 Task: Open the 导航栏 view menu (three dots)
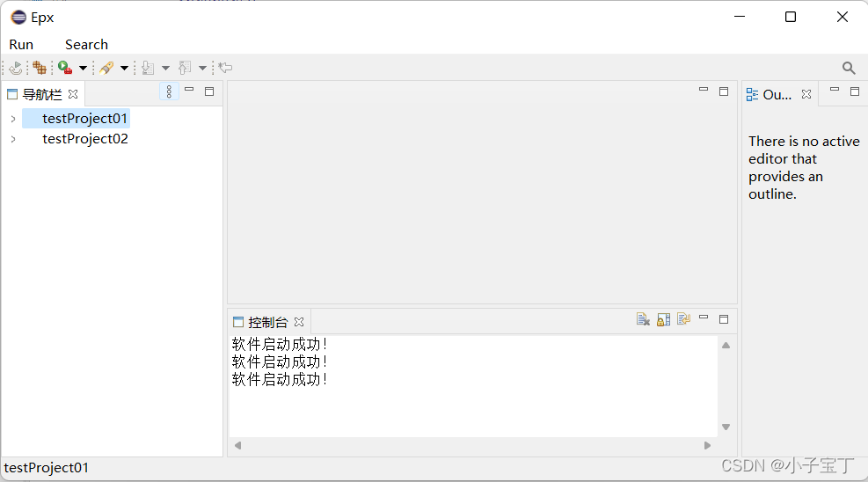(x=169, y=91)
